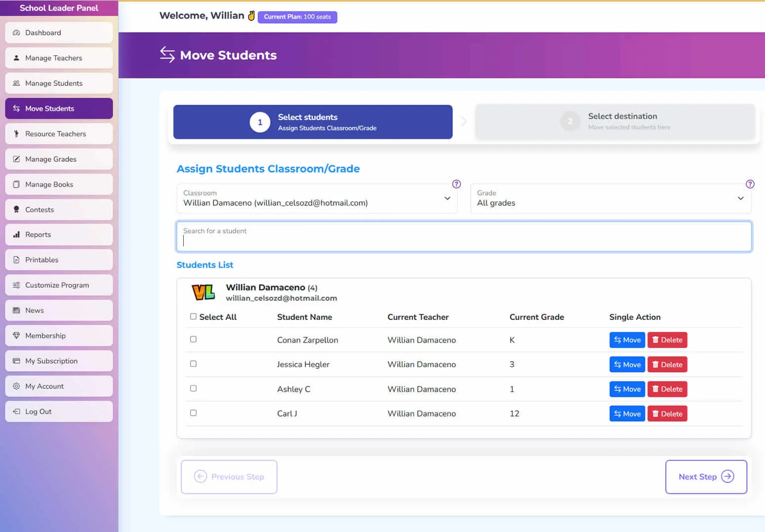The width and height of the screenshot is (765, 532).
Task: Delete student Conan Zarpellon
Action: pos(667,340)
